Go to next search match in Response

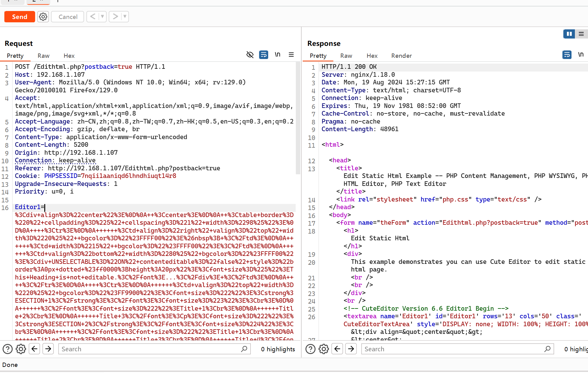tap(351, 349)
